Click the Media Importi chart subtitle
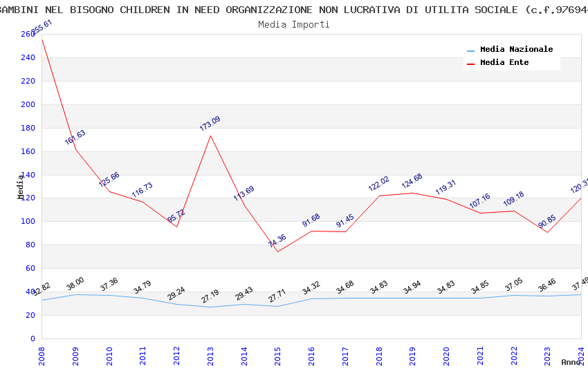588x380 pixels. pos(293,24)
